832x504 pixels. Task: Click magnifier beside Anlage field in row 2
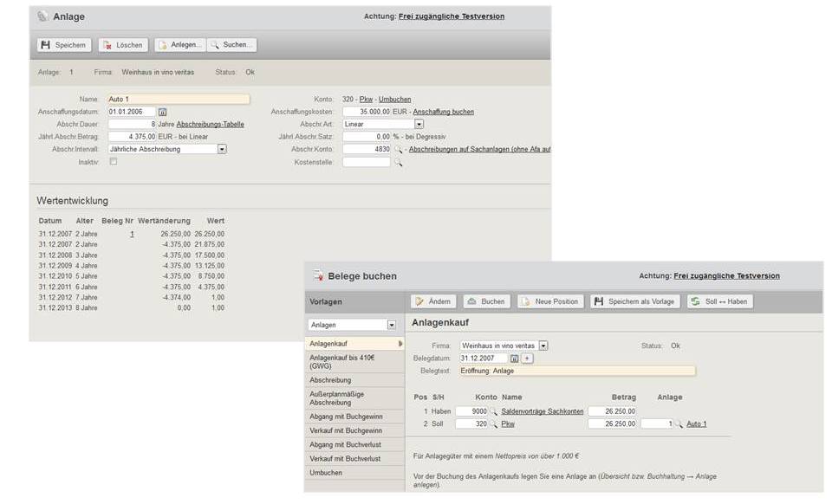pos(679,424)
